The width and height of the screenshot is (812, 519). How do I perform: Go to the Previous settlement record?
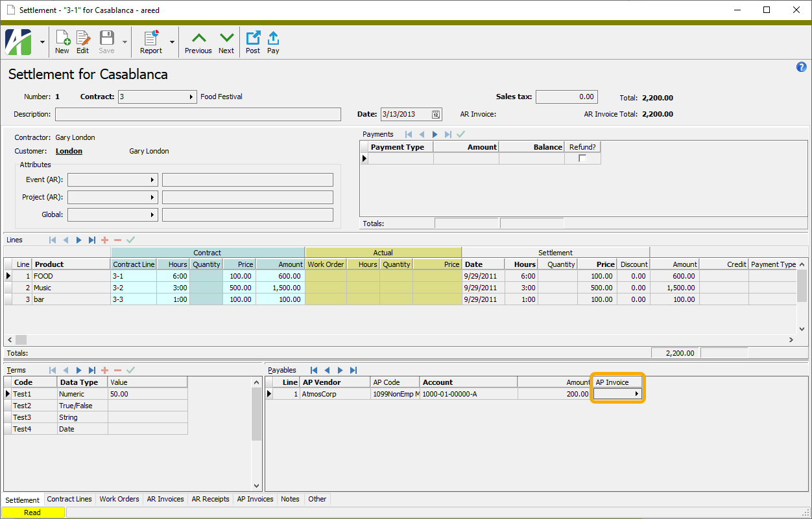[x=198, y=41]
